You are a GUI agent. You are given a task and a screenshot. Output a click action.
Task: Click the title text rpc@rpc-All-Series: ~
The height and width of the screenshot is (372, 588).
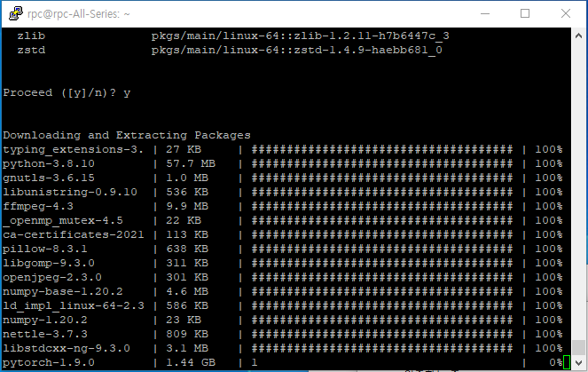(78, 14)
